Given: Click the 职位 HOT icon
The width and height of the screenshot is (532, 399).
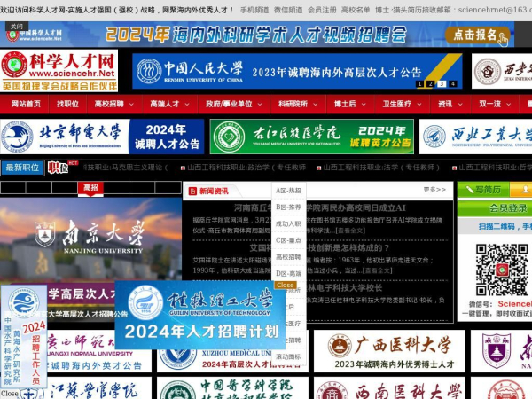Looking at the screenshot, I should [62, 168].
